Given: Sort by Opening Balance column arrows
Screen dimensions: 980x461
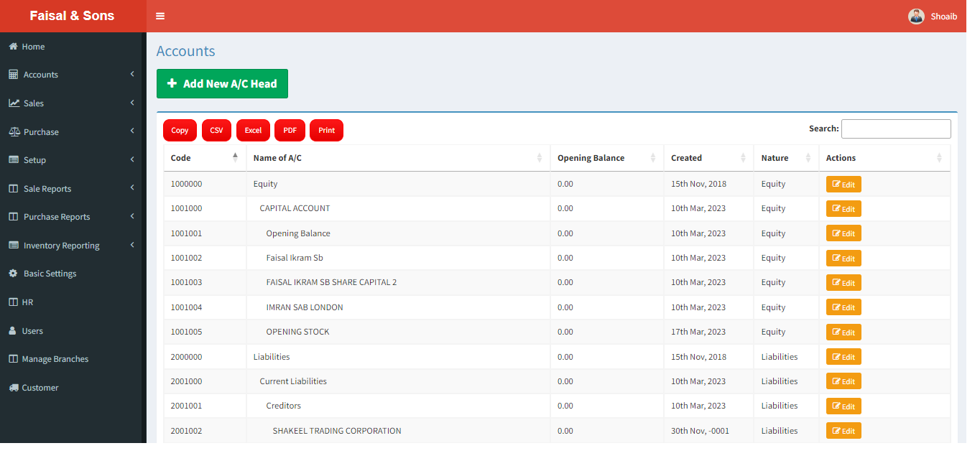Looking at the screenshot, I should (x=652, y=158).
